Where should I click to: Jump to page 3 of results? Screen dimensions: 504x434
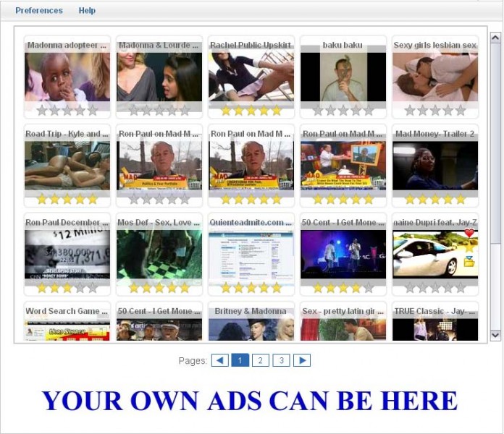coord(281,360)
